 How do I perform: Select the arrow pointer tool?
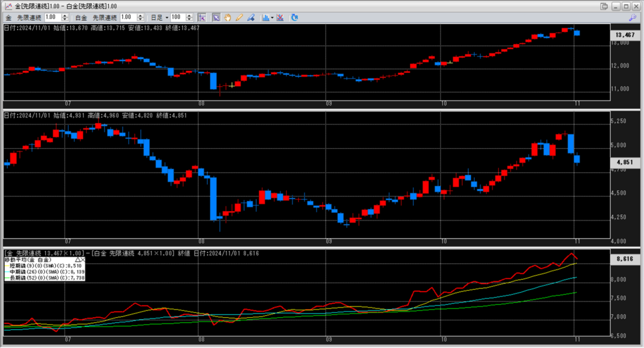pos(216,18)
